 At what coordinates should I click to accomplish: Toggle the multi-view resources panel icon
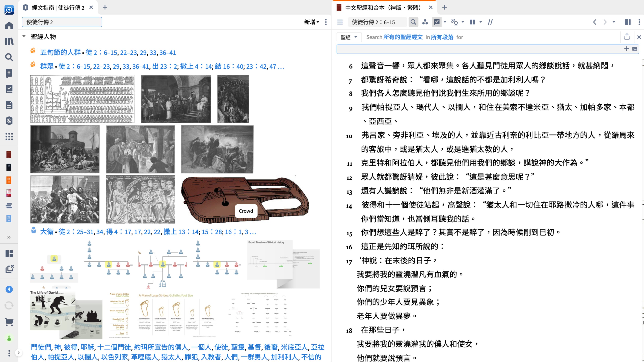[x=628, y=22]
